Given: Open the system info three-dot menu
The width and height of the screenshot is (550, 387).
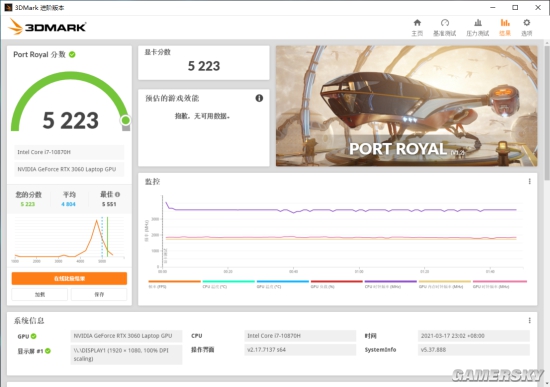Looking at the screenshot, I should (530, 320).
